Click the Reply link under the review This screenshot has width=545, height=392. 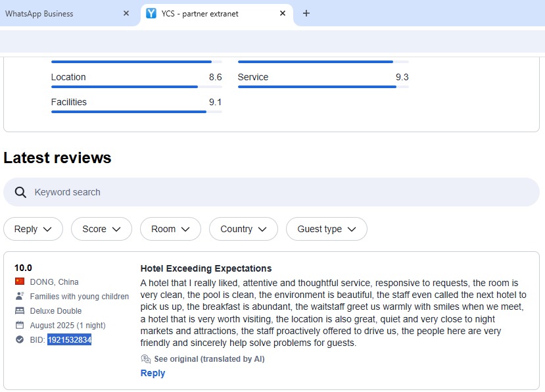(153, 374)
